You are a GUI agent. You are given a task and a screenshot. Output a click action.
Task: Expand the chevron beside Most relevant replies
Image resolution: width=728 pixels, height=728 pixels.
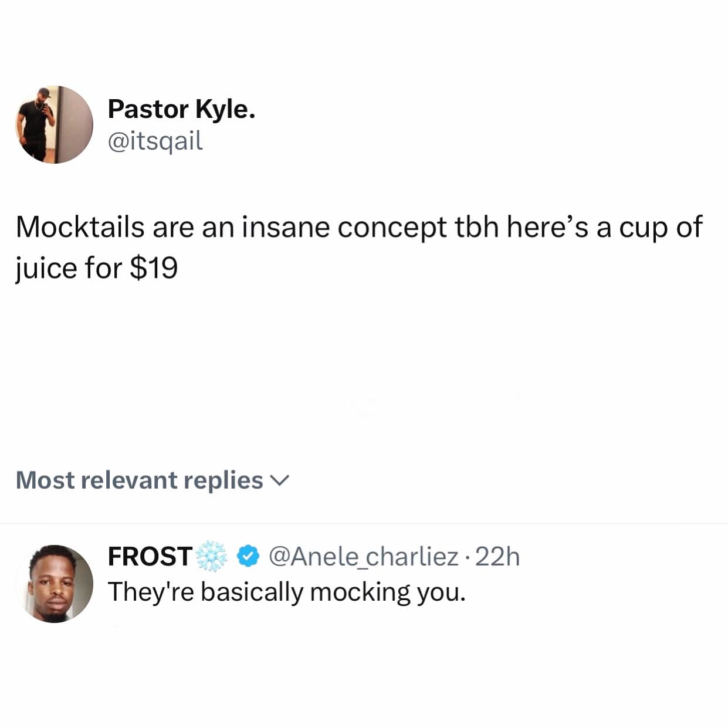coord(279,481)
